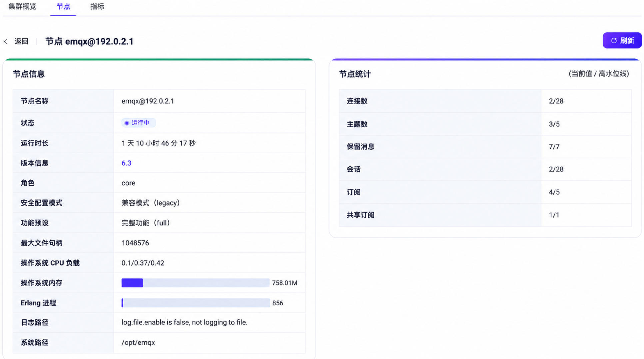Image resolution: width=644 pixels, height=359 pixels.
Task: Click the 日志路径 row label
Action: tap(35, 323)
